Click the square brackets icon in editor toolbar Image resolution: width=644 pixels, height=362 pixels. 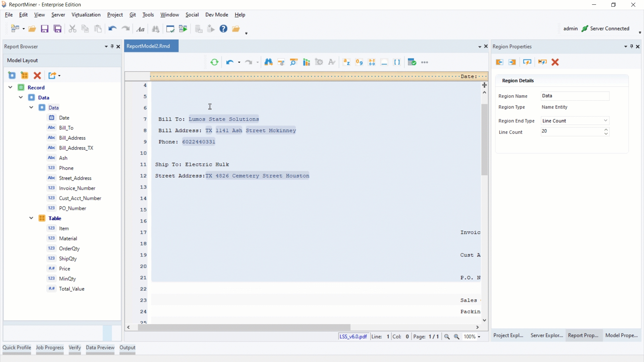point(397,62)
